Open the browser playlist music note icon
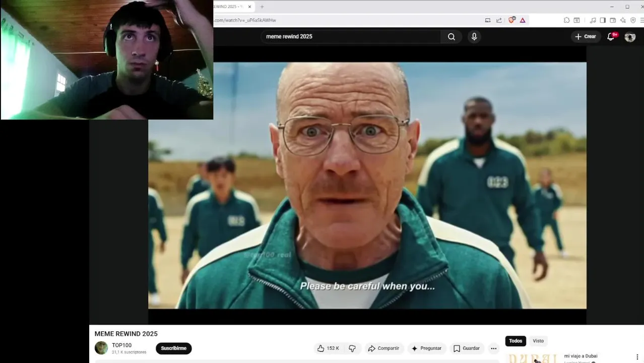644x363 pixels. click(593, 20)
